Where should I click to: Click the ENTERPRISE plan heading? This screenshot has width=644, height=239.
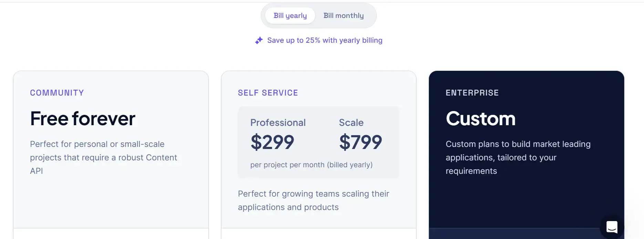coord(472,93)
